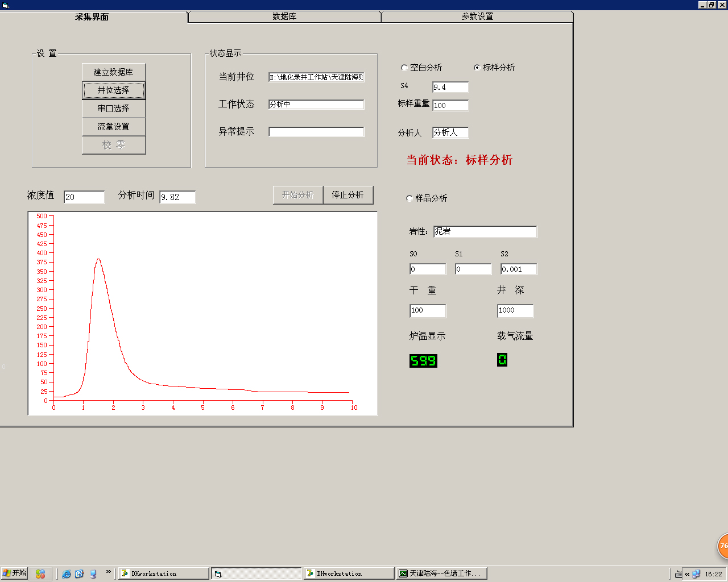Click the 井深 field showing 1000

point(515,310)
